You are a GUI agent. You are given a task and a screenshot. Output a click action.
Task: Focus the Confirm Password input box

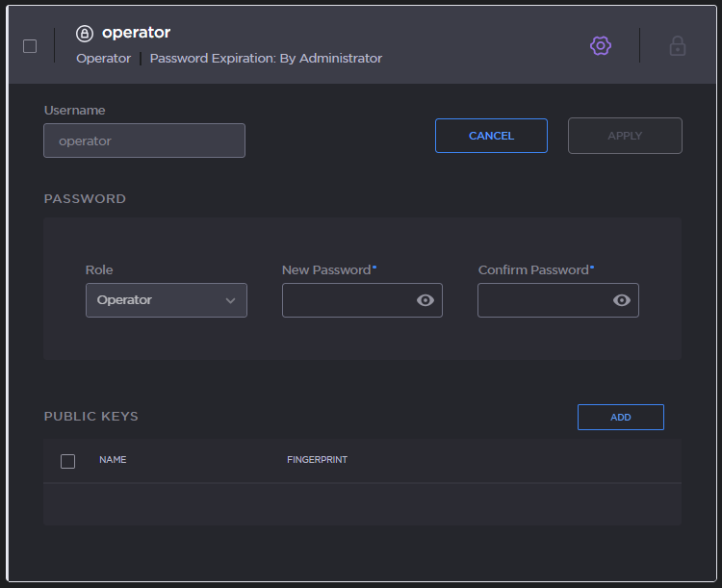point(543,300)
